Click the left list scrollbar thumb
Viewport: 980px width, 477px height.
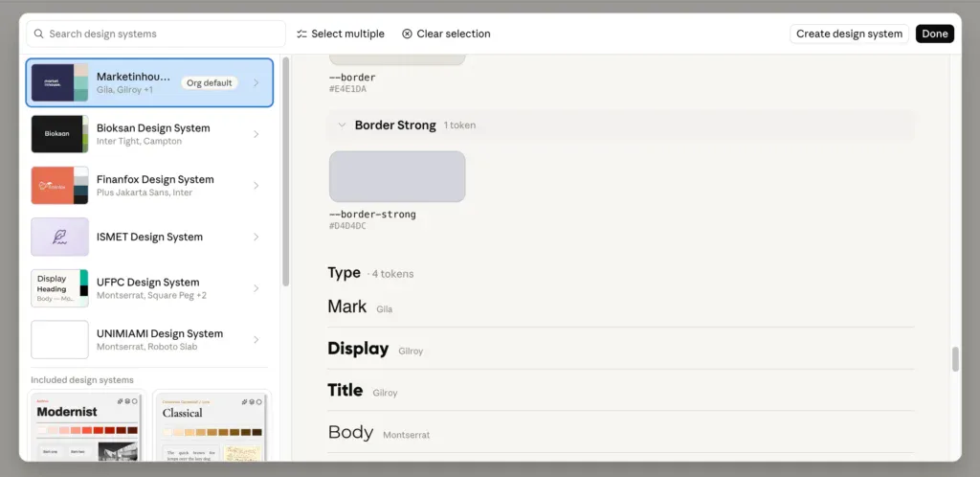click(286, 171)
